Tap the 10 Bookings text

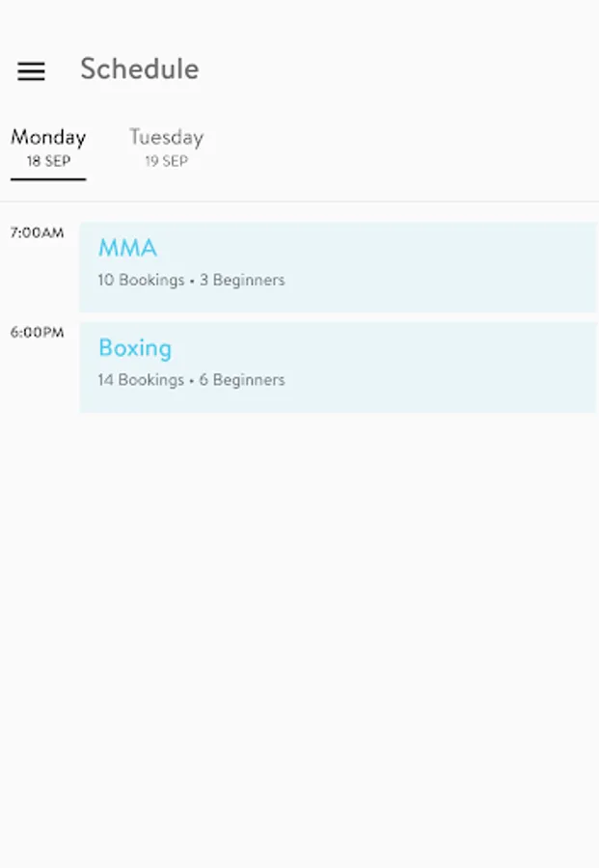(141, 281)
